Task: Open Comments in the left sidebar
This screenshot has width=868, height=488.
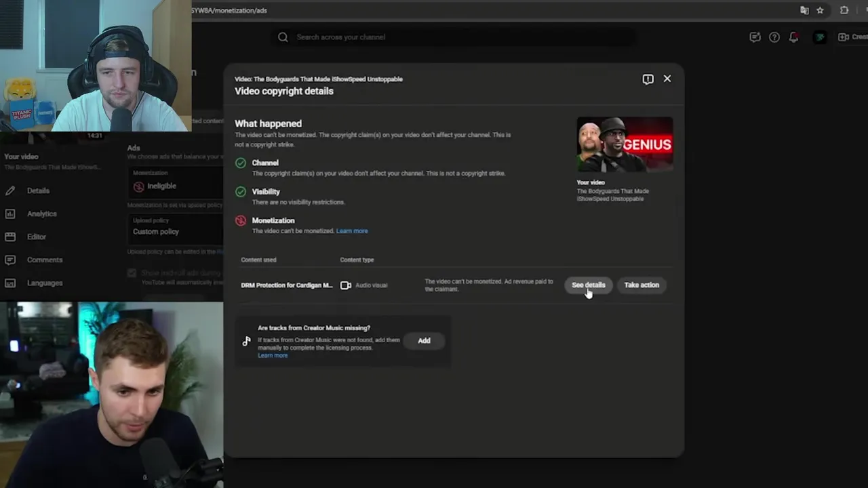Action: (45, 260)
